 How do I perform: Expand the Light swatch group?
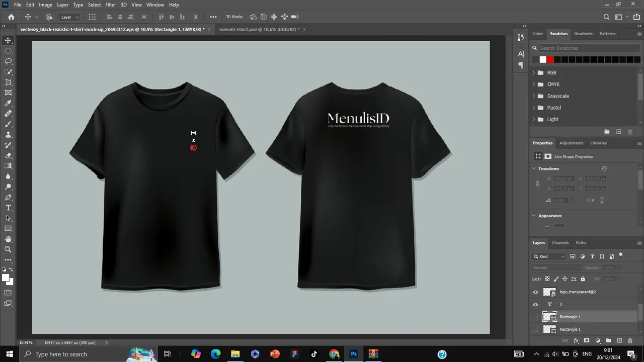coord(534,119)
